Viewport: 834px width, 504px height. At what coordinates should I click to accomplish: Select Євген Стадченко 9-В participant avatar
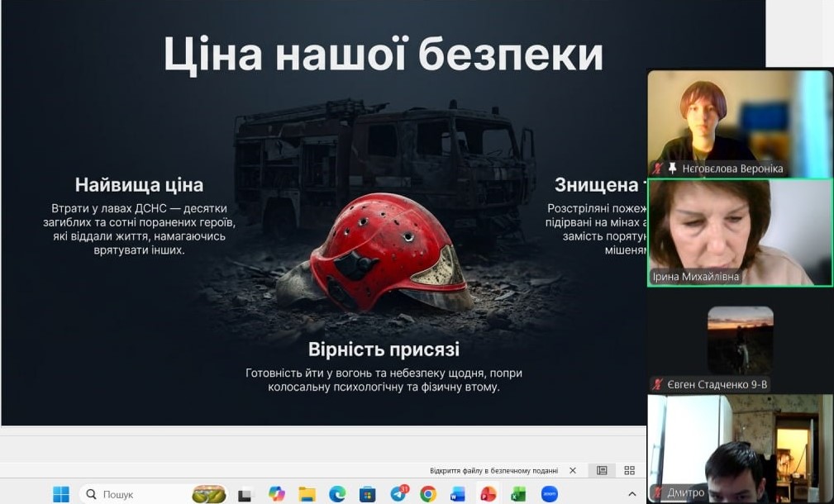click(x=741, y=340)
